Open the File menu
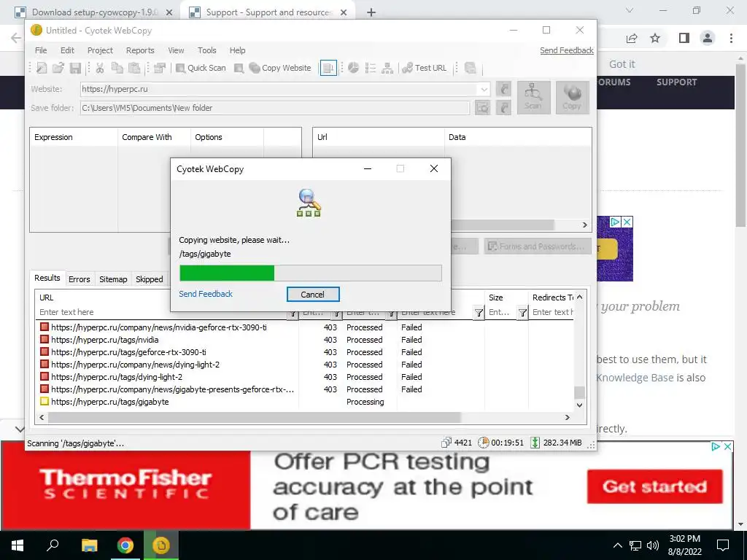Screen dimensions: 747x560 click(41, 50)
